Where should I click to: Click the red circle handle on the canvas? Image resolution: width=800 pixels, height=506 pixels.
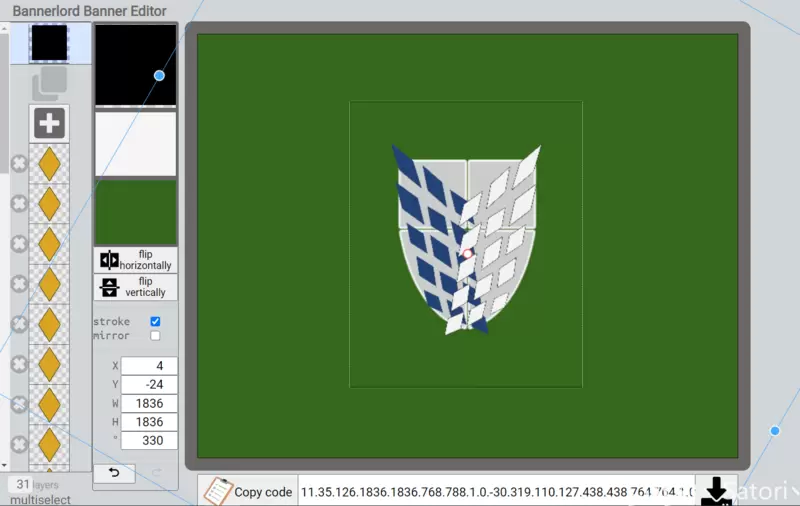coord(467,254)
